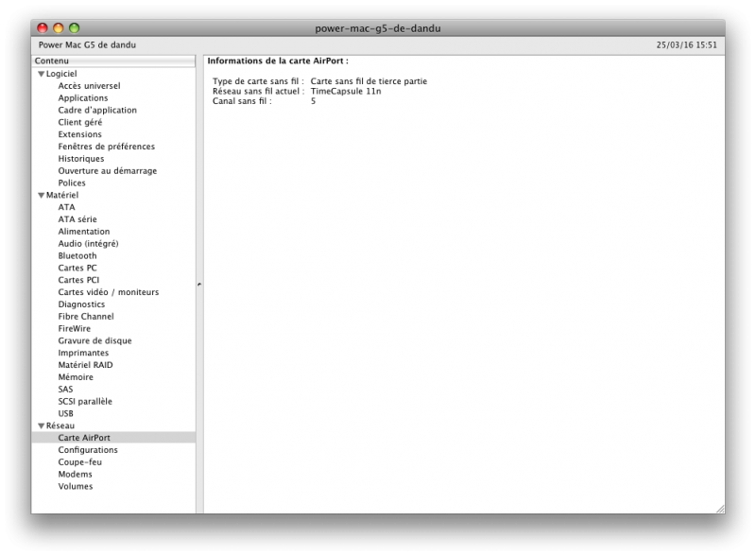
Task: Select Historiques in the list
Action: [x=81, y=159]
